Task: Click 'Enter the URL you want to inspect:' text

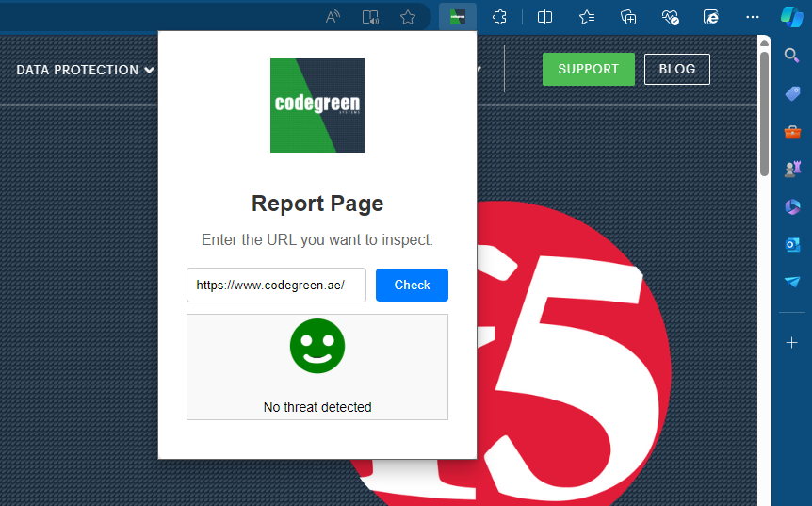Action: [317, 239]
